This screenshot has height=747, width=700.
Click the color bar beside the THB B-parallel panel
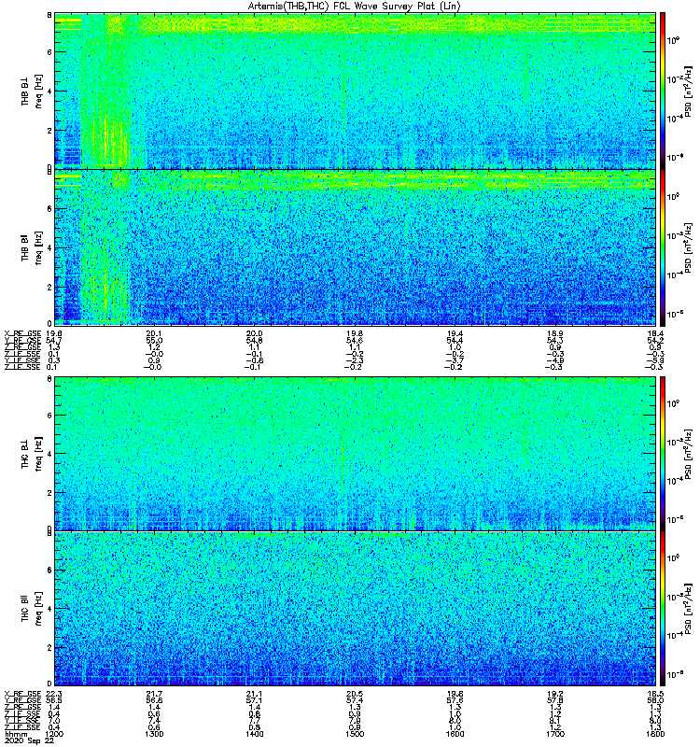point(662,247)
